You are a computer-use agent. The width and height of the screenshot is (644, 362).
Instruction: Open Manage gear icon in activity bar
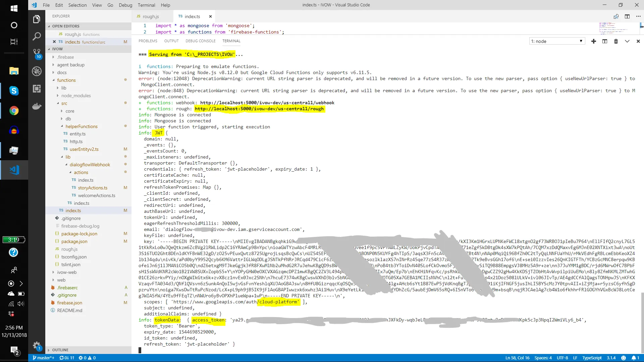pyautogui.click(x=37, y=345)
